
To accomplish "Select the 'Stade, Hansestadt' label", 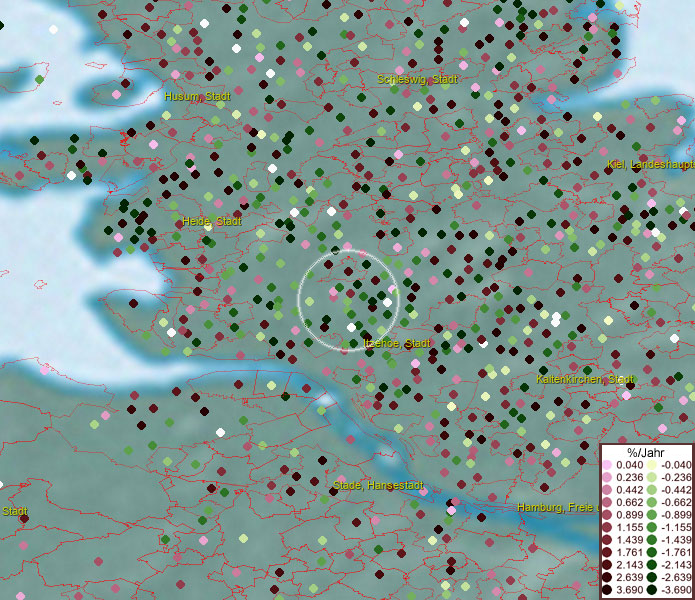I will coord(378,485).
